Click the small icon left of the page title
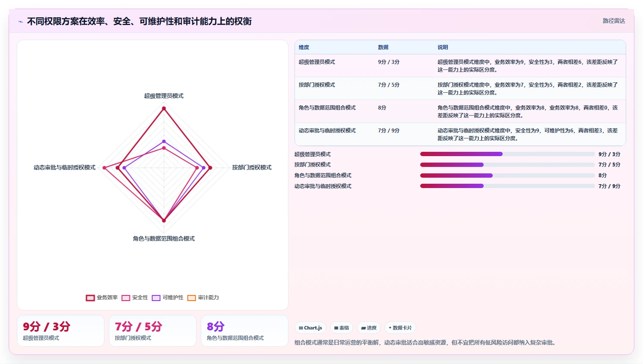 pyautogui.click(x=20, y=22)
